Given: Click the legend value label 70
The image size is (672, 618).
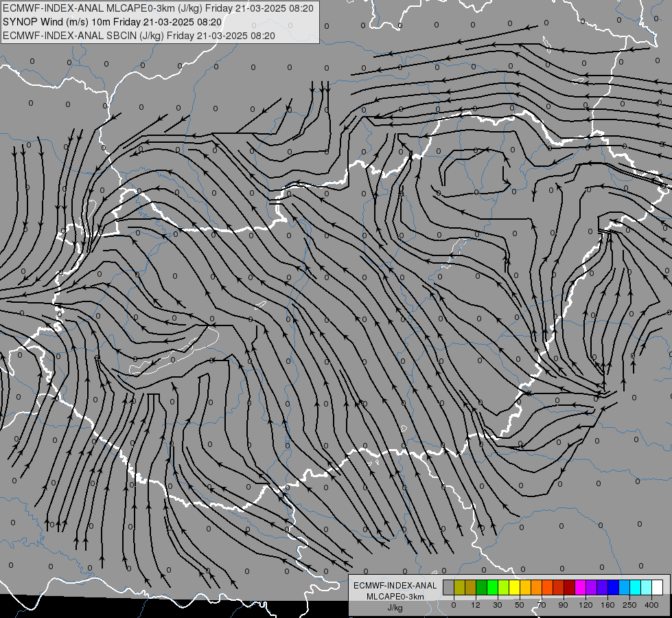Looking at the screenshot, I should click(x=542, y=605).
